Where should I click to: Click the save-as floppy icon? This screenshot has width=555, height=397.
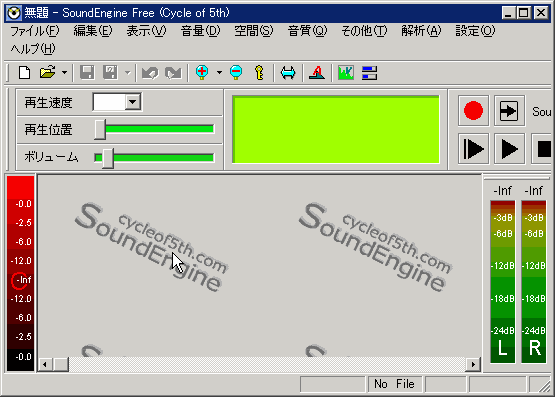pyautogui.click(x=110, y=73)
